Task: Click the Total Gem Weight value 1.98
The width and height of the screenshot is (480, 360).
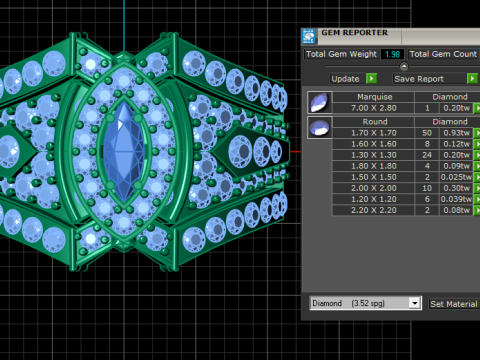Action: point(392,54)
